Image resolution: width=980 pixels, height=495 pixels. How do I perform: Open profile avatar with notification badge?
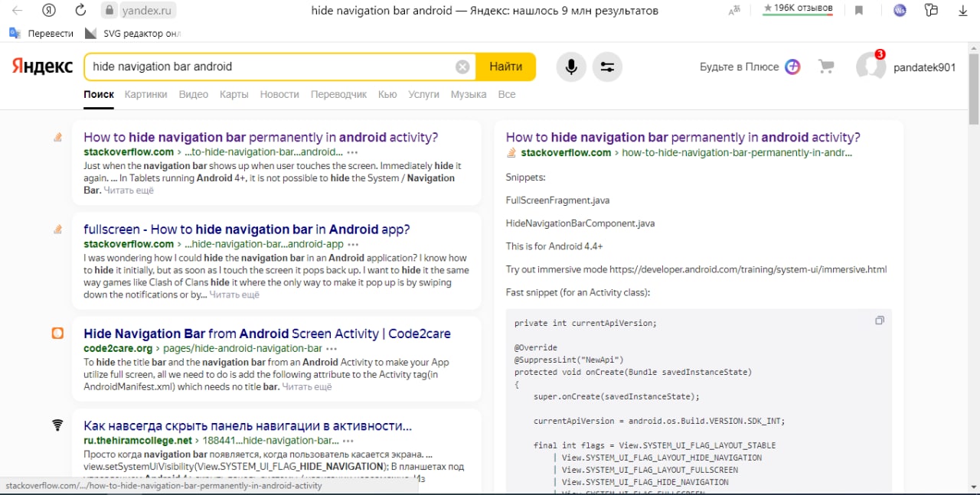point(871,67)
